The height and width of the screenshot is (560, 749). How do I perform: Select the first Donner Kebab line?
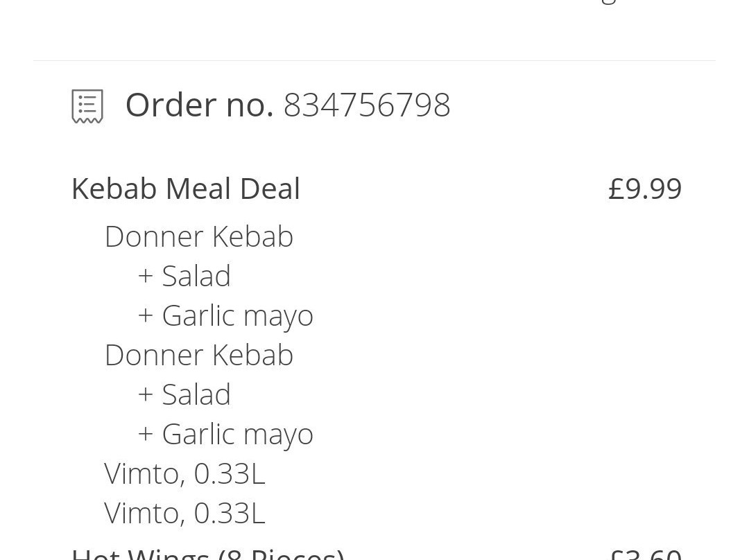click(x=199, y=236)
